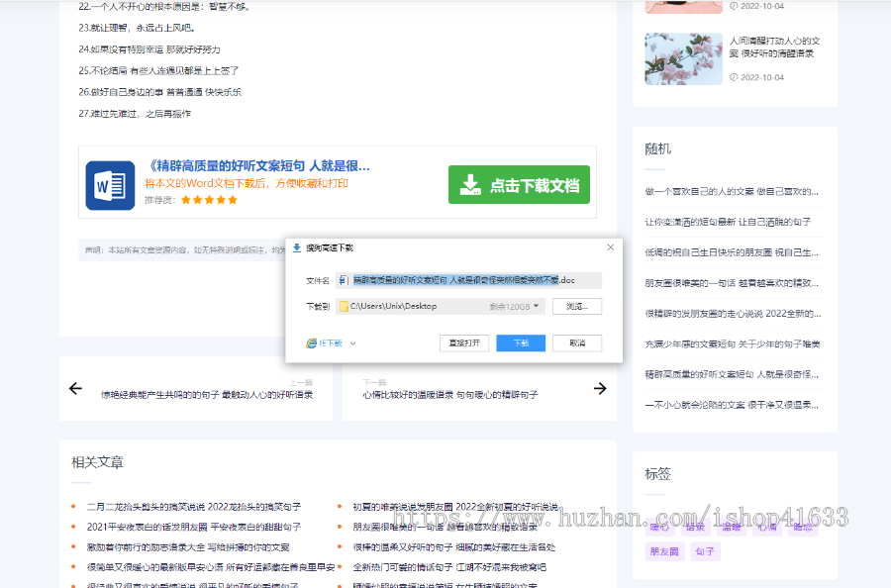This screenshot has width=891, height=588.
Task: Open related article 很棒的温柔又好听的句子
Action: (x=454, y=547)
